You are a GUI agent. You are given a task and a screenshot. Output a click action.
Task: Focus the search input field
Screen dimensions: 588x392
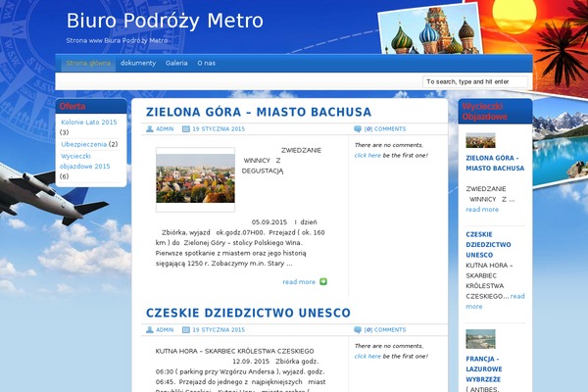click(x=475, y=81)
